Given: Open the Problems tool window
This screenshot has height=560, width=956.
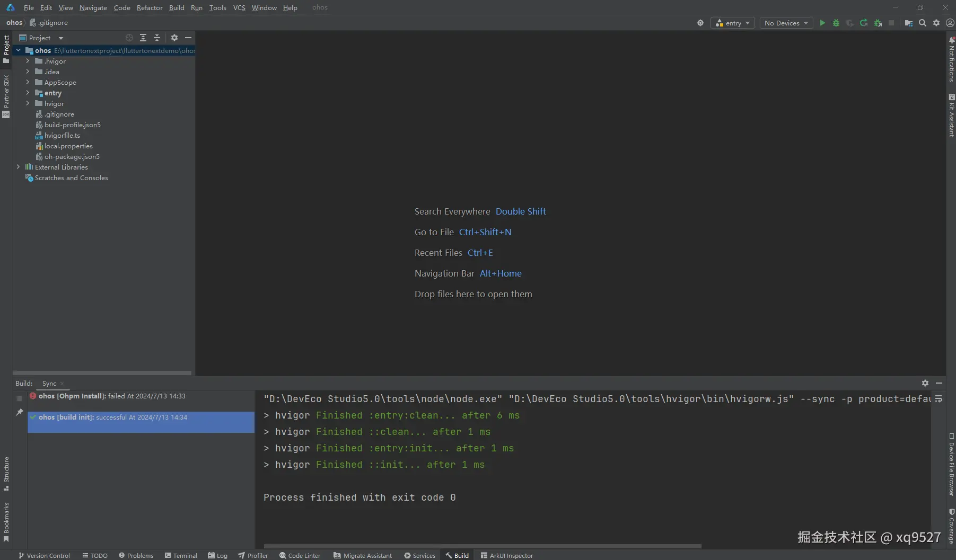Looking at the screenshot, I should 136,555.
